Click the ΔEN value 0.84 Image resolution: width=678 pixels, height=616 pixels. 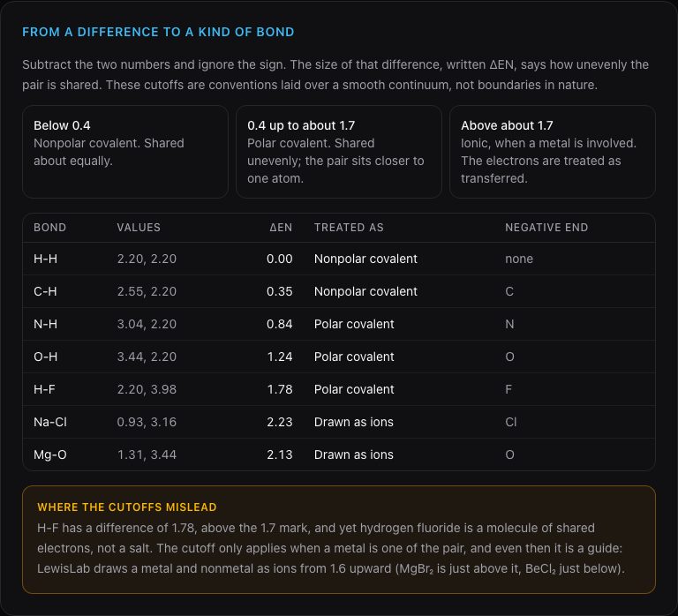(279, 324)
